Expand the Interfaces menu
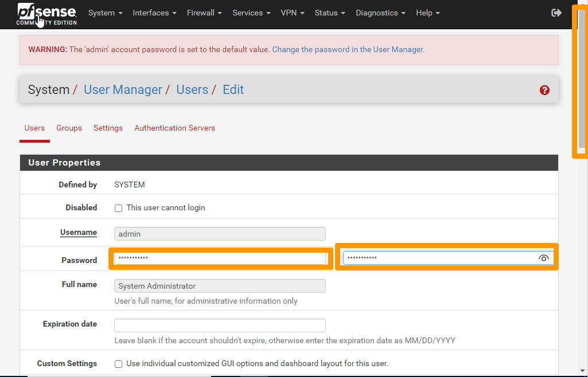The height and width of the screenshot is (377, 588). [x=154, y=13]
